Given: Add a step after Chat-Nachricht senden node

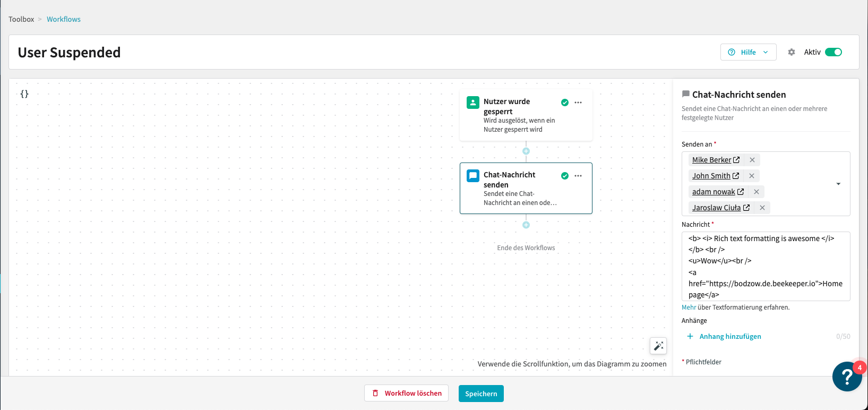Looking at the screenshot, I should click(526, 225).
